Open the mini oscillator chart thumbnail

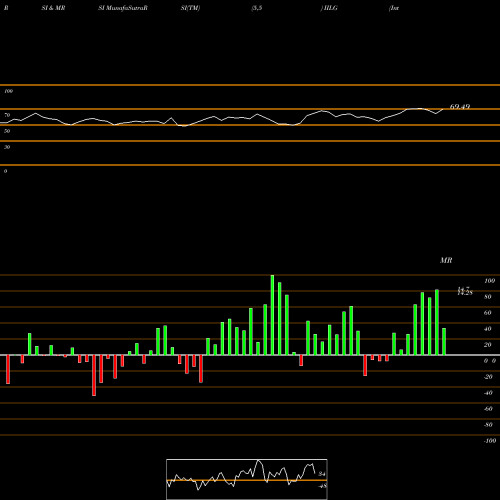click(x=247, y=479)
